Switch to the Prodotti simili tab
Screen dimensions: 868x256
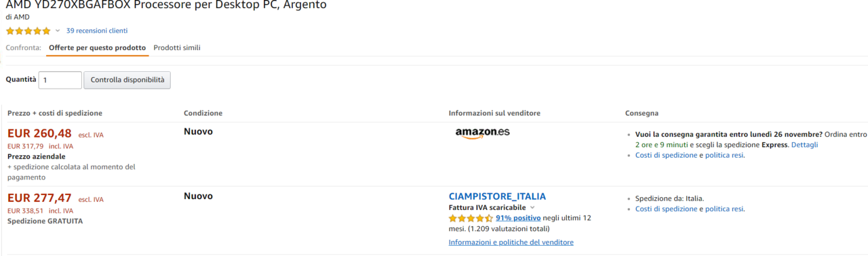(x=177, y=47)
